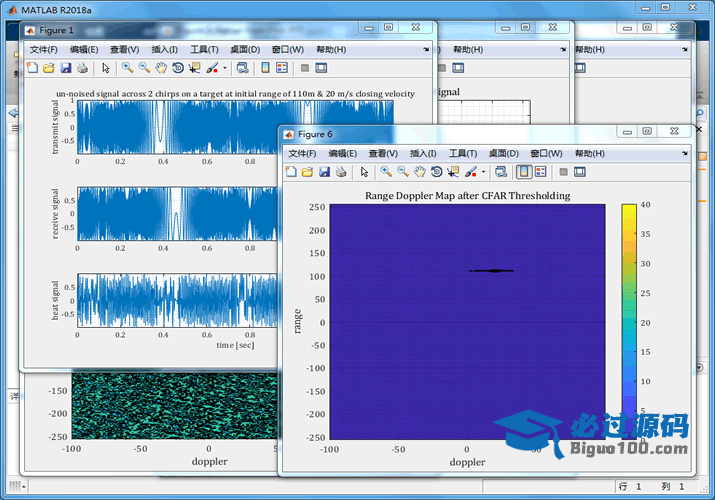Select Edit Plot arrow in Figure 1 toolbar
Image resolution: width=715 pixels, height=500 pixels.
pyautogui.click(x=106, y=68)
